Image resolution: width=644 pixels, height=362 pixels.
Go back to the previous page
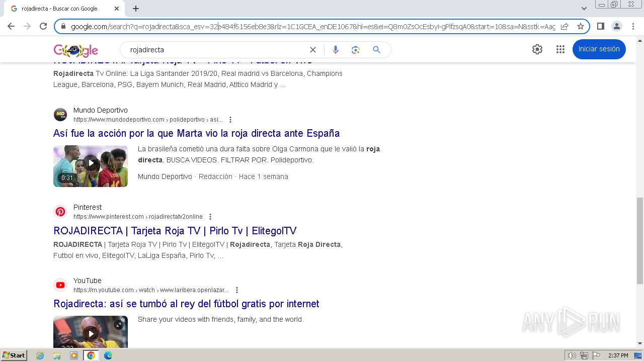(11, 26)
